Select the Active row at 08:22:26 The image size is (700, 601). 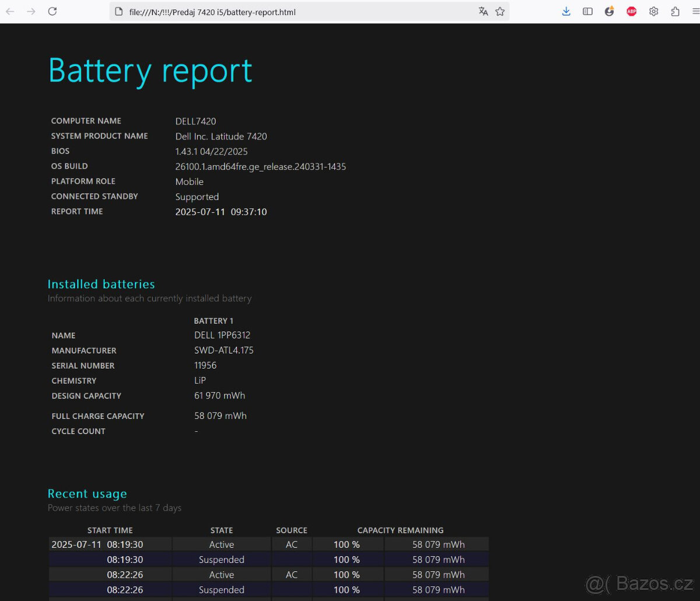click(222, 574)
